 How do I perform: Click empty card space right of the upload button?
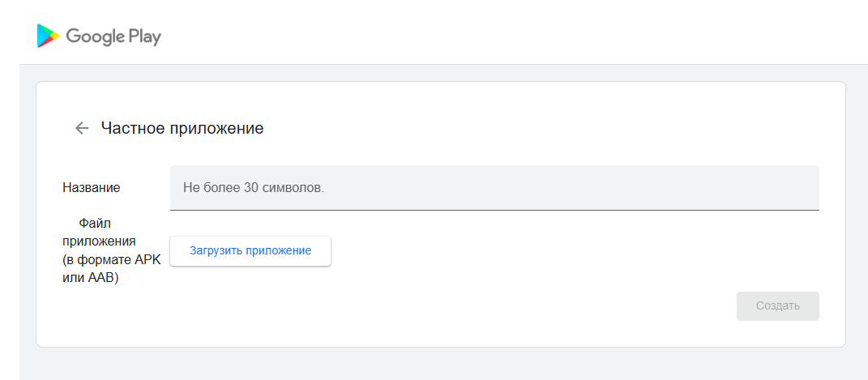click(567, 251)
